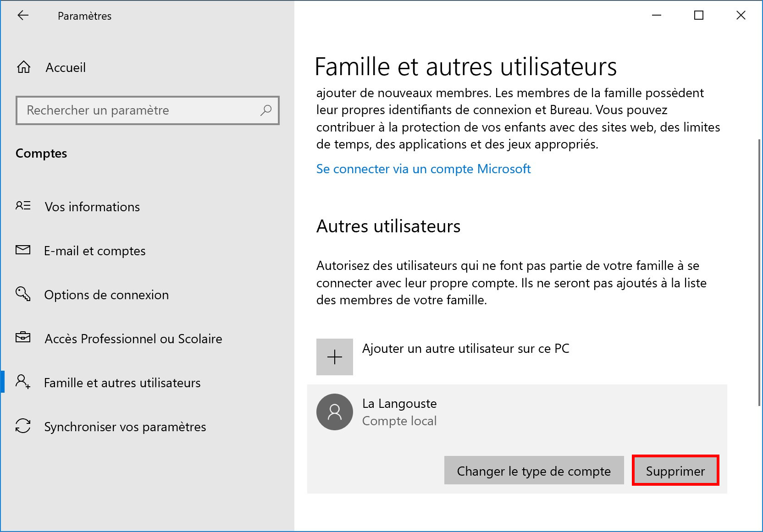Open Se connecter via un compte Microsoft link
Viewport: 763px width, 532px height.
pyautogui.click(x=423, y=169)
